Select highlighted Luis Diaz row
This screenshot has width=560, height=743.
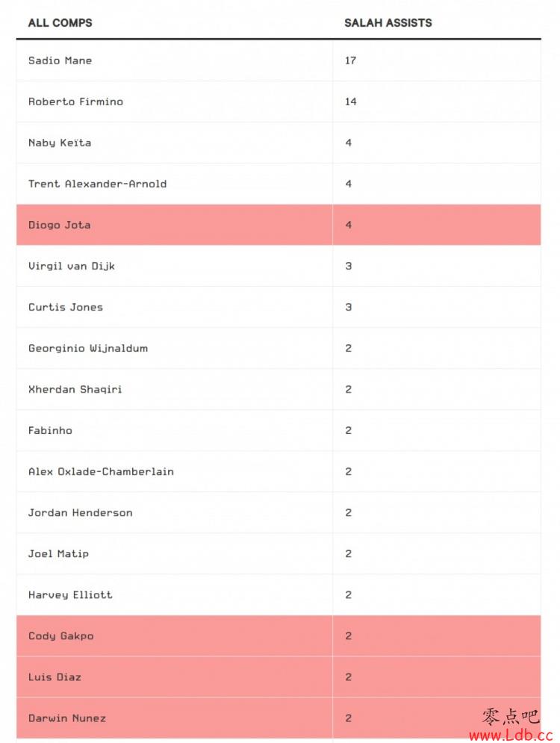coord(279,677)
